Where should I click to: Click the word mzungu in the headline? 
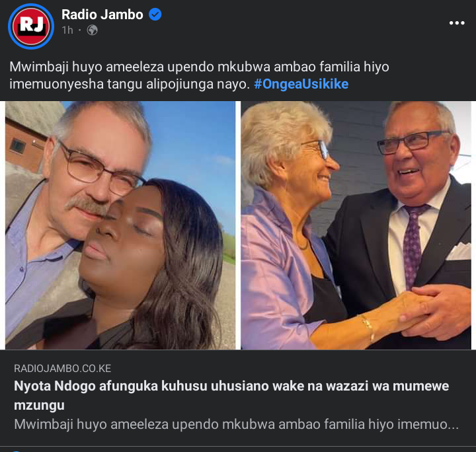click(39, 406)
